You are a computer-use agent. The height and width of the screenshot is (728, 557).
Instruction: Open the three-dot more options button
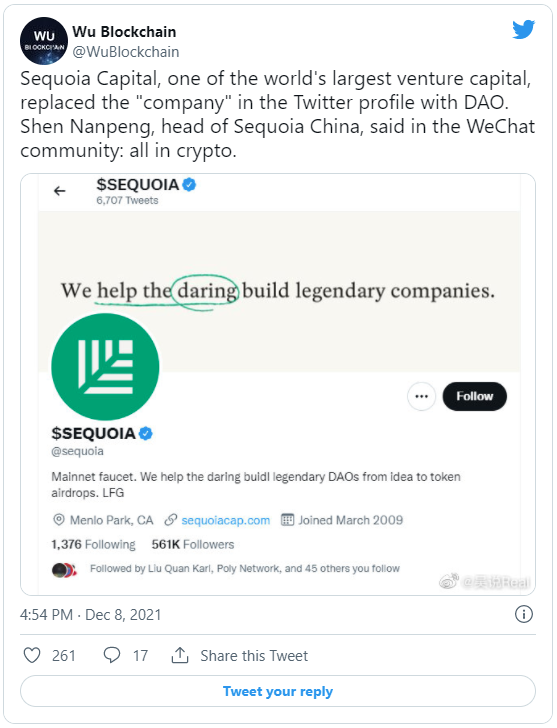pos(421,396)
